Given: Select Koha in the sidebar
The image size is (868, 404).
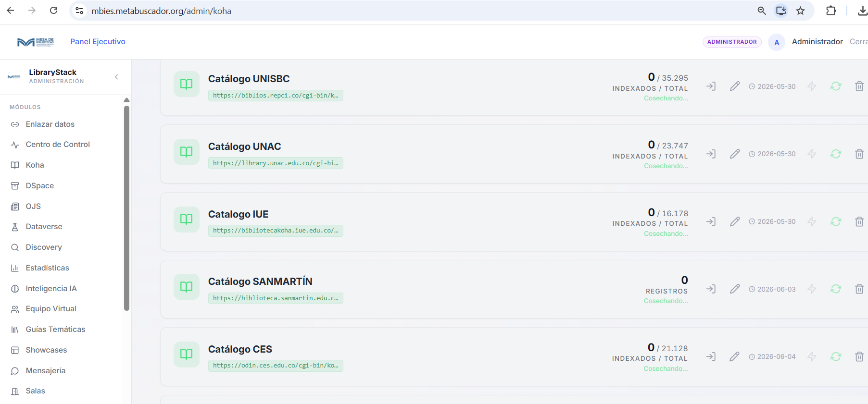Looking at the screenshot, I should (x=35, y=165).
